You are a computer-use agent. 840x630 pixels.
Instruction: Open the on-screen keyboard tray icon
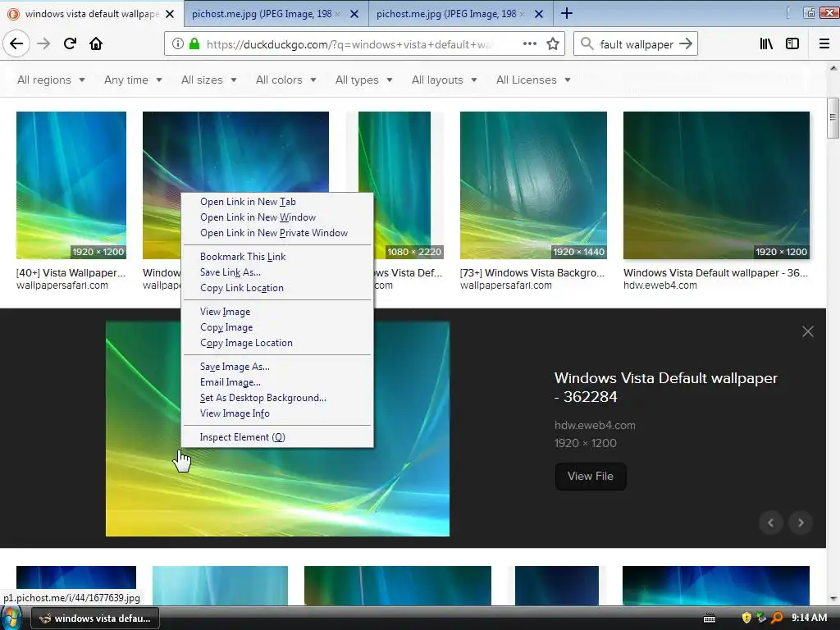(710, 619)
